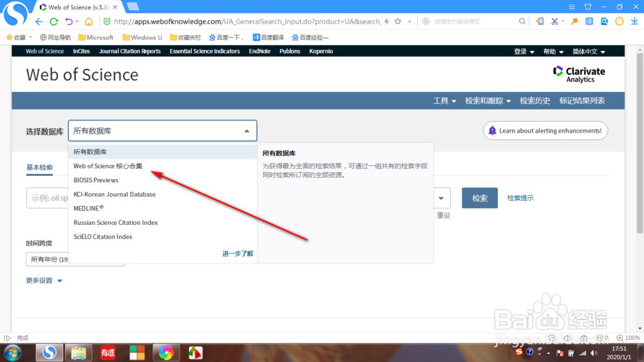644x362 pixels.
Task: Open Publons link
Action: click(290, 52)
